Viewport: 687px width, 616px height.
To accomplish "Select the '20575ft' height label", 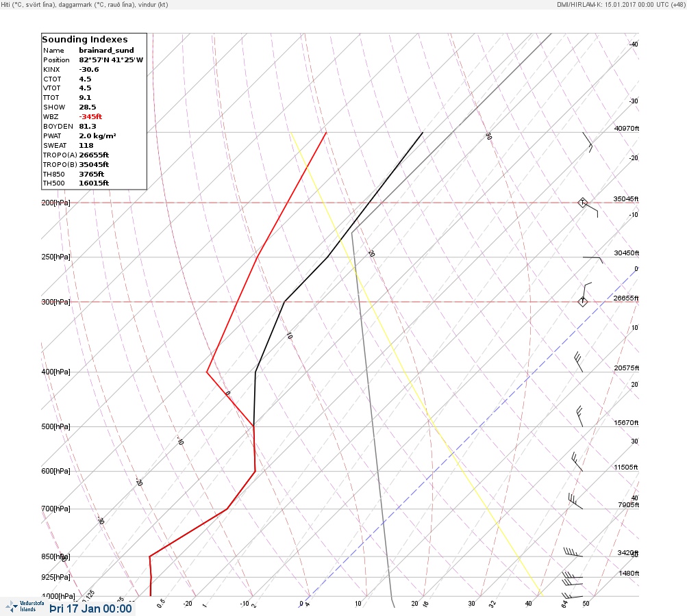I will (627, 368).
